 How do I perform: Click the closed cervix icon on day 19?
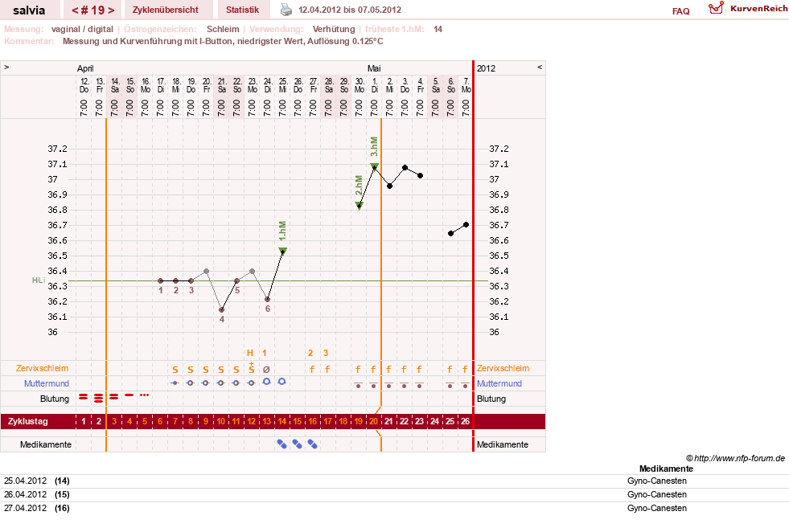click(358, 385)
